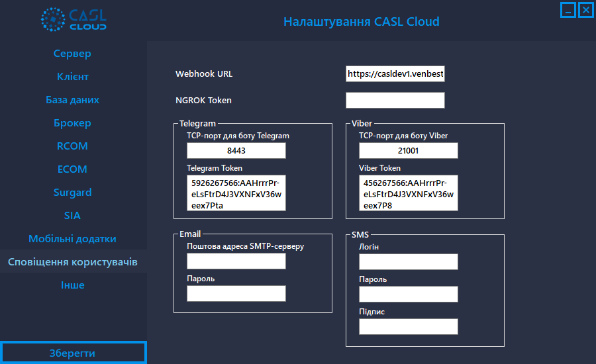The width and height of the screenshot is (596, 364).
Task: Focus the SMS Підпис field
Action: click(408, 327)
